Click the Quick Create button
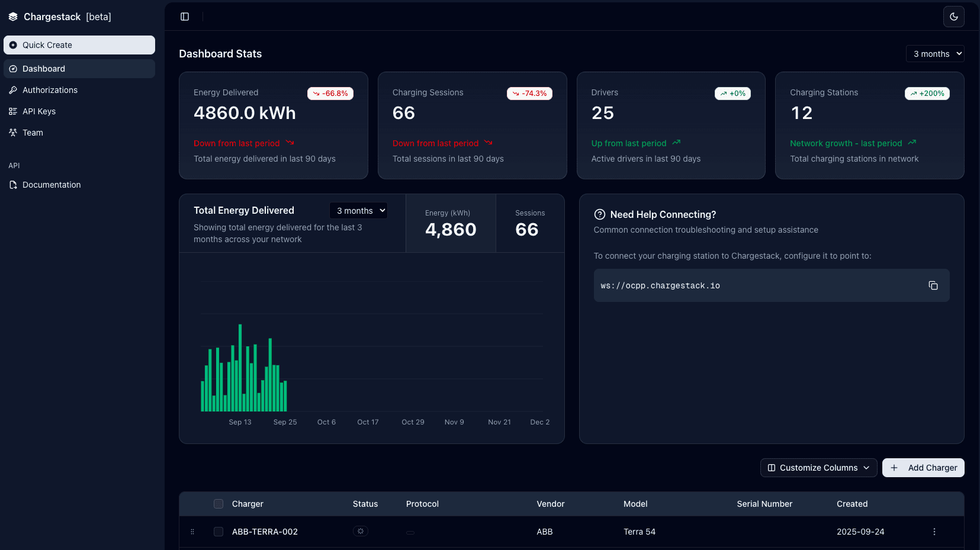This screenshot has height=550, width=980. [79, 45]
